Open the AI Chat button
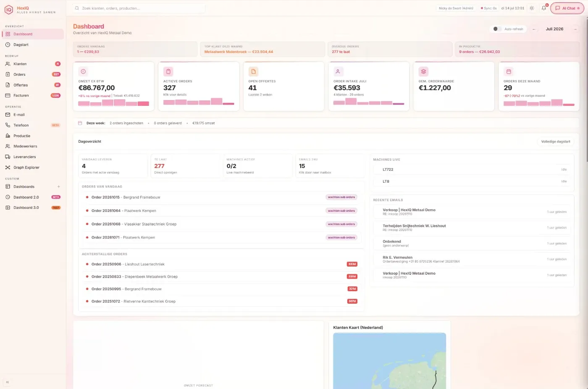Viewport: 588px width, 389px height. 567,8
